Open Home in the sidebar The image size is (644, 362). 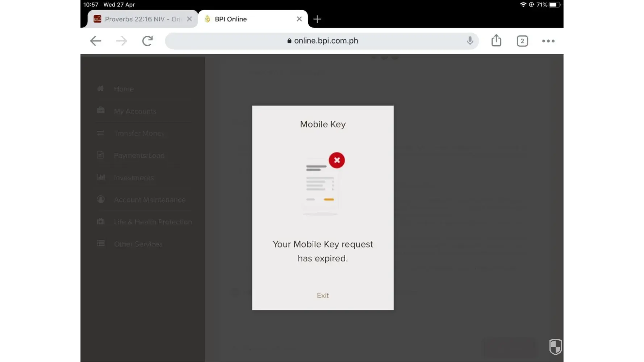[x=124, y=89]
